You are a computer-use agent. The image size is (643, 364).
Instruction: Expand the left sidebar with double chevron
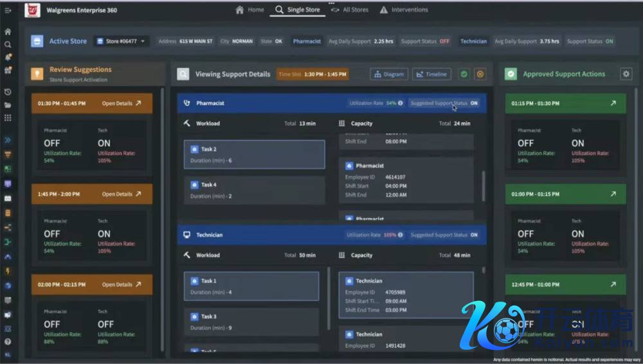(x=8, y=140)
